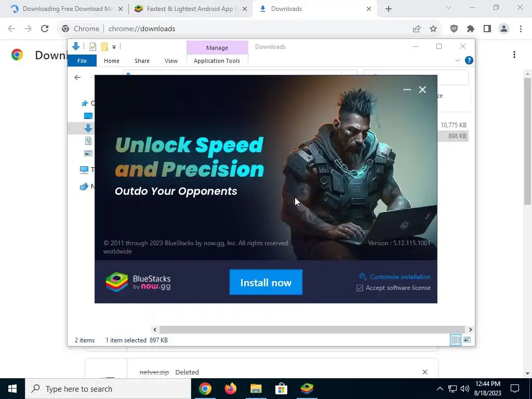Click the Manage contextual tab
This screenshot has height=399, width=532.
217,48
